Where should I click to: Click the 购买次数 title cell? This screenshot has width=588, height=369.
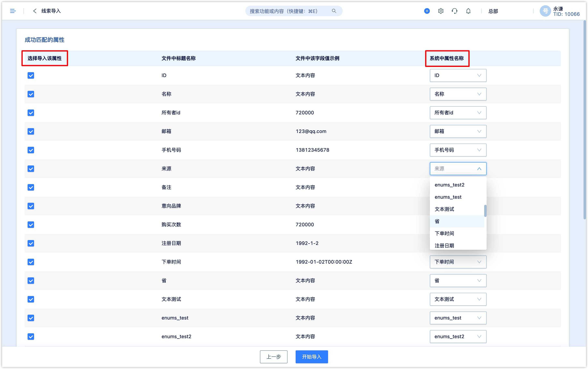(x=171, y=224)
